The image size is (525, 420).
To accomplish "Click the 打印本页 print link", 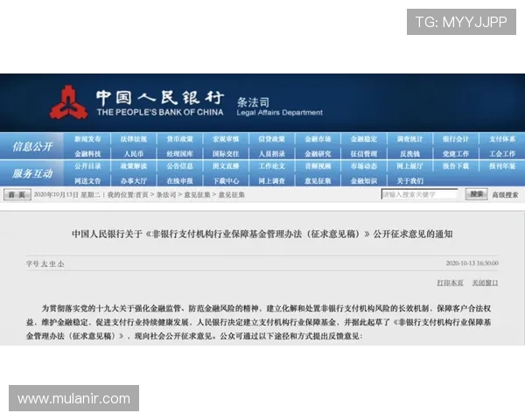I will 450,283.
